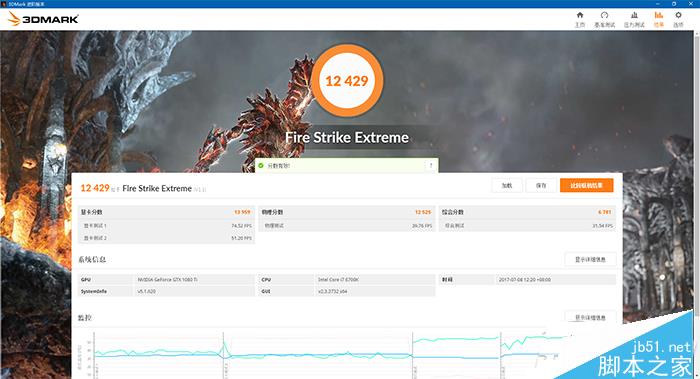Click the Save (保存) button
The width and height of the screenshot is (700, 379).
[541, 185]
